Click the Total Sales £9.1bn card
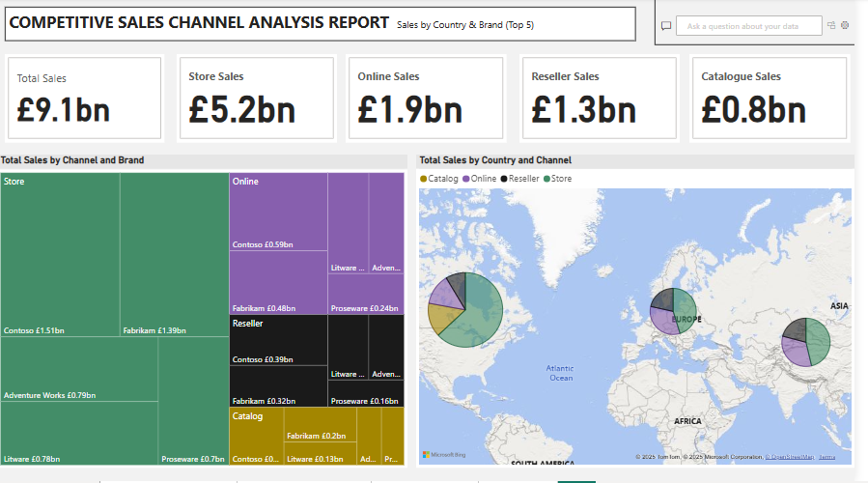This screenshot has width=868, height=483. click(84, 99)
